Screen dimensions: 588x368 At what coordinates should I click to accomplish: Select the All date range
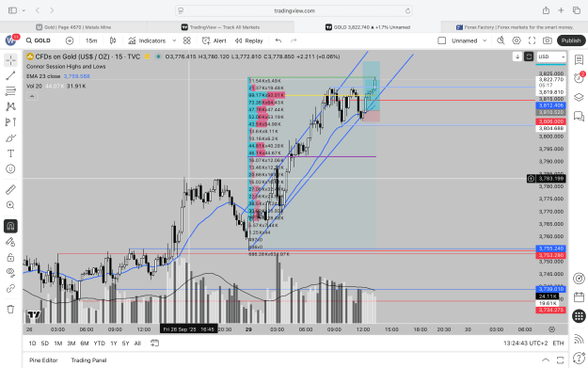137,343
